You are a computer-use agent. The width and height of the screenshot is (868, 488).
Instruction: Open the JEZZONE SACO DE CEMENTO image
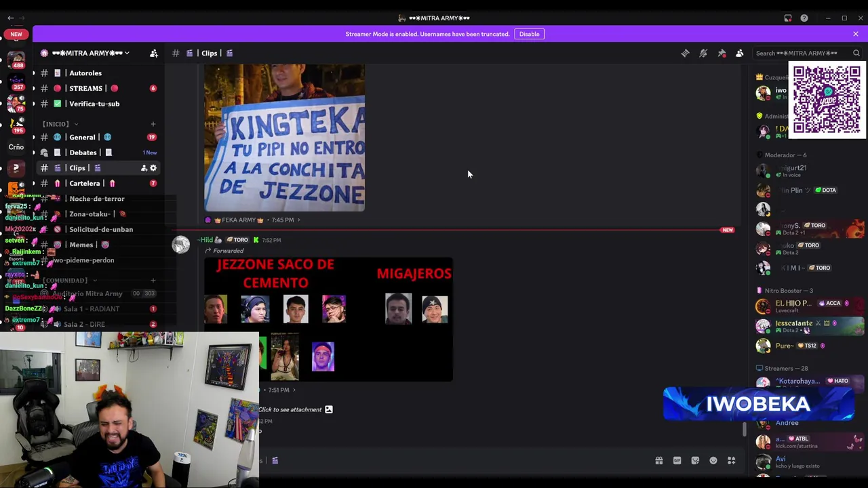coord(329,319)
